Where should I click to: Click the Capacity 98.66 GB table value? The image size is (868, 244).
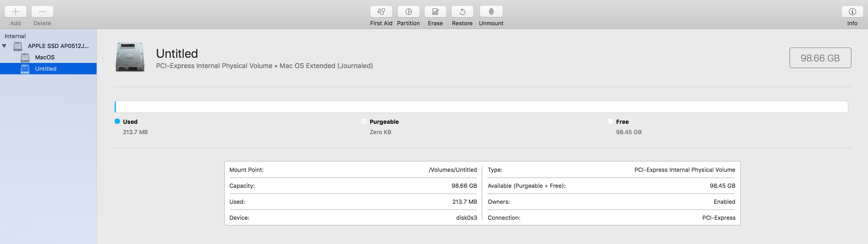point(464,186)
